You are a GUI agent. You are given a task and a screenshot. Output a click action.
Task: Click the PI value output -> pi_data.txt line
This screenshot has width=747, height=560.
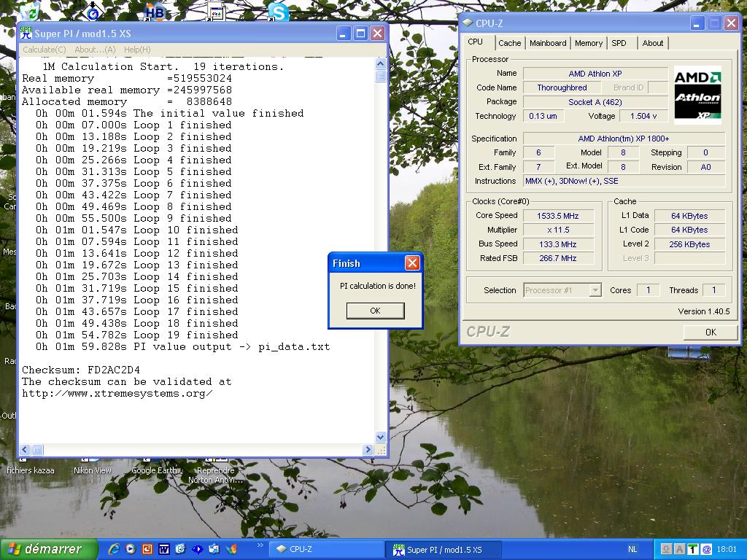tap(182, 346)
